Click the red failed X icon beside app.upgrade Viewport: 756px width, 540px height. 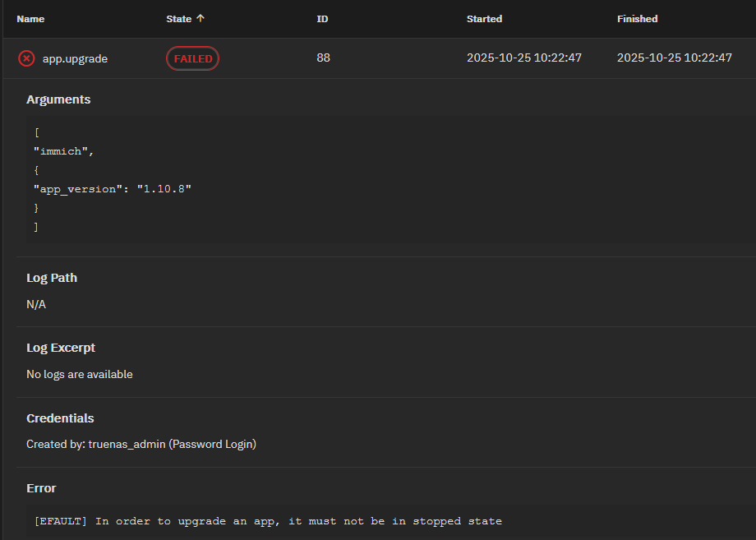(26, 58)
